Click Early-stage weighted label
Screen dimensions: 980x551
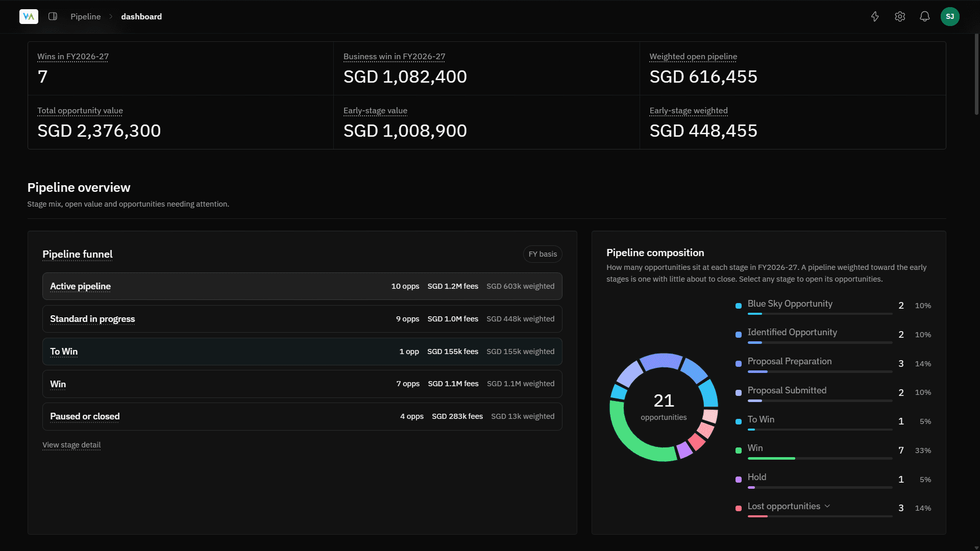click(689, 111)
